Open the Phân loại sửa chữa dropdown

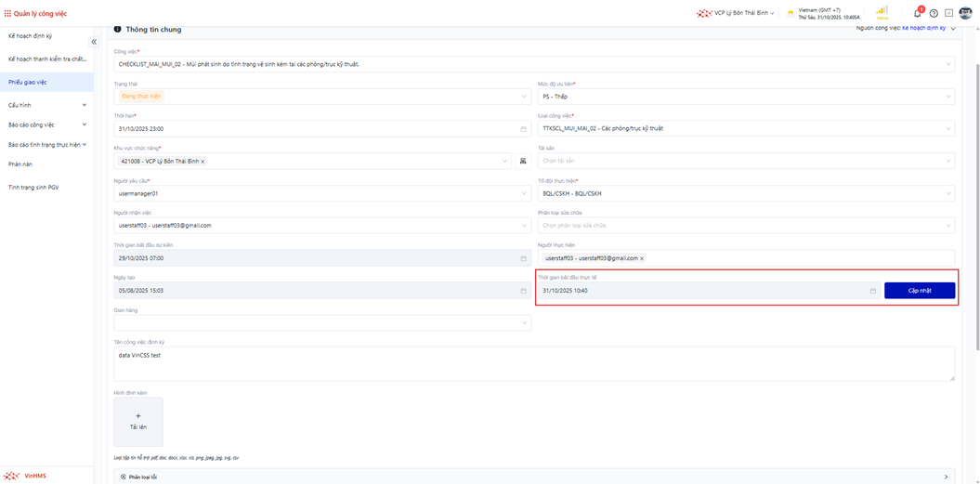[746, 226]
